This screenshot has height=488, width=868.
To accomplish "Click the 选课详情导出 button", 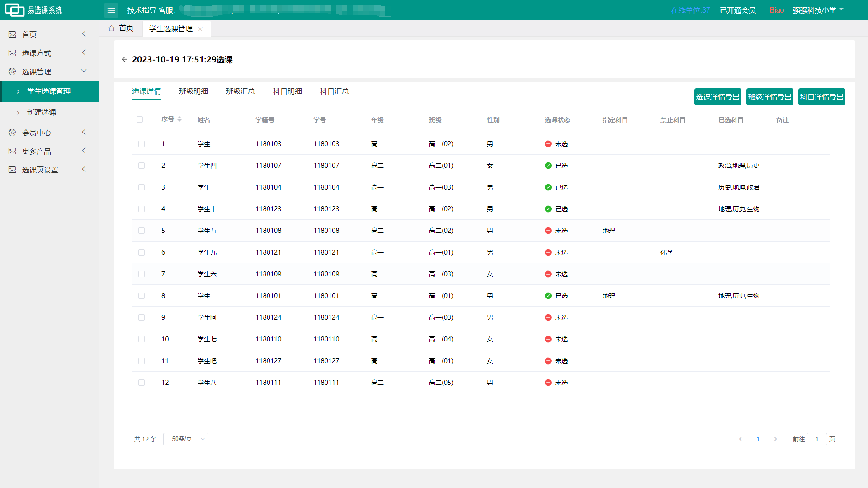I will pyautogui.click(x=717, y=97).
